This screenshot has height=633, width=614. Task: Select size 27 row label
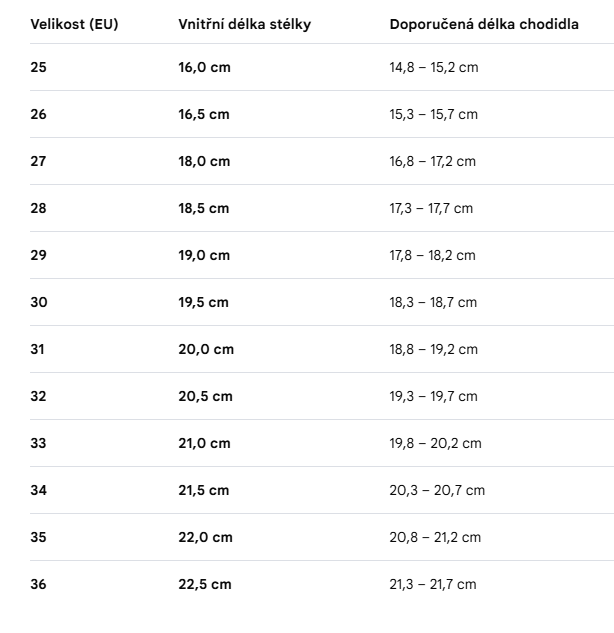point(38,161)
